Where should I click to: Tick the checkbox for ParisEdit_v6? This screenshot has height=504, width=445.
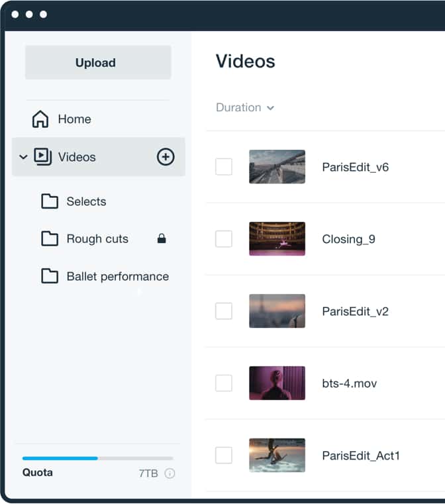click(224, 166)
